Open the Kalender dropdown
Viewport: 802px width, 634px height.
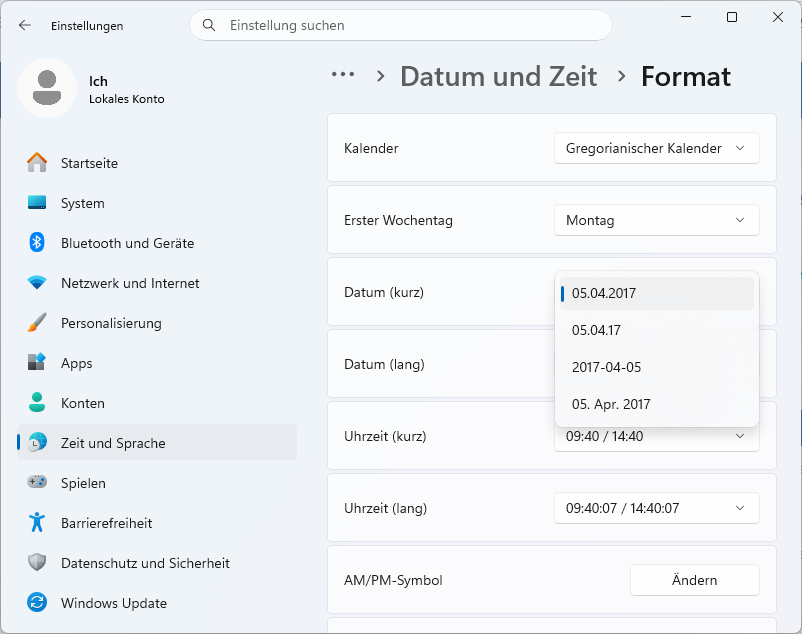coord(657,148)
